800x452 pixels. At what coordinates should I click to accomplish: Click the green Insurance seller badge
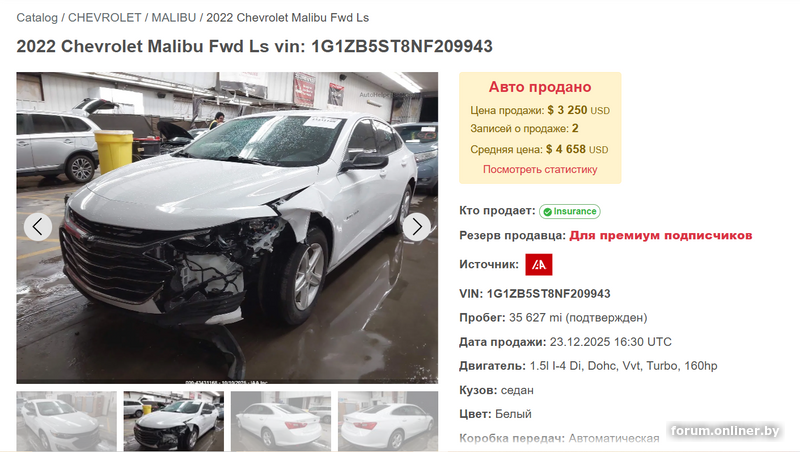point(569,211)
